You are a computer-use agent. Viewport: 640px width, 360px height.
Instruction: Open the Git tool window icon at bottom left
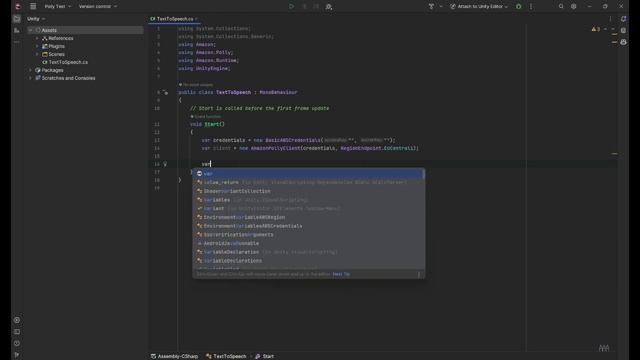(17, 355)
